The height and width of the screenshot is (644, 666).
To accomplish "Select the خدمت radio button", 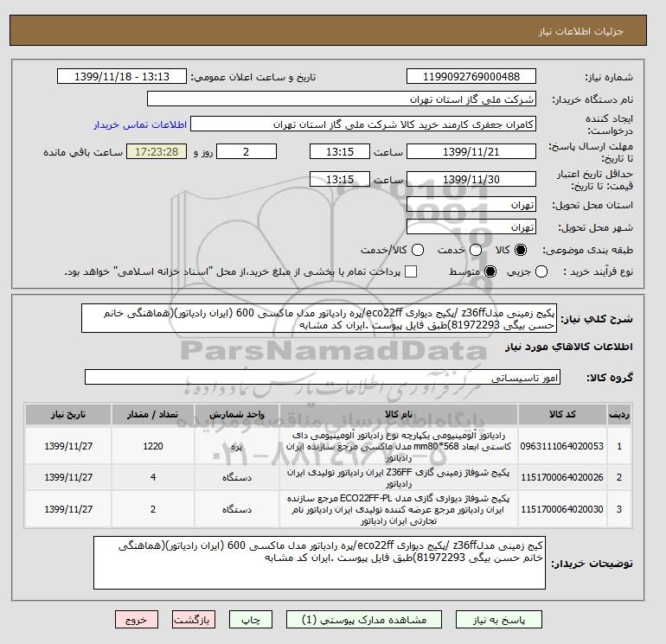I will (476, 250).
